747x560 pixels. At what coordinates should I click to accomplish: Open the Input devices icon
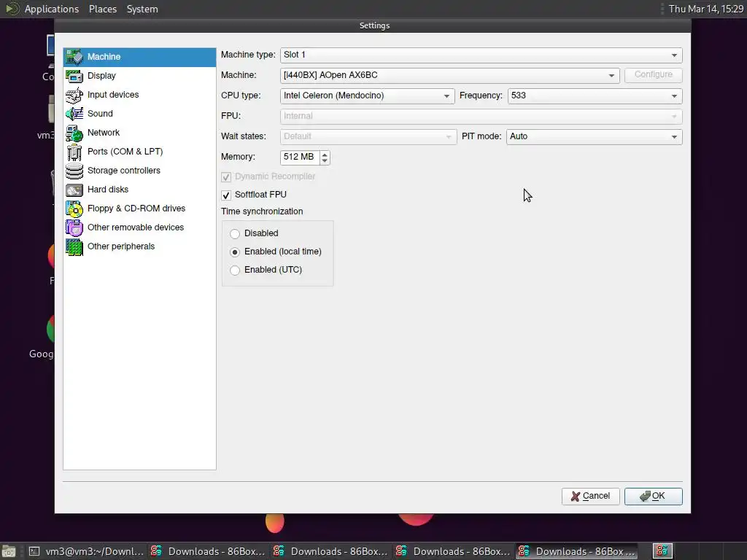pyautogui.click(x=74, y=95)
